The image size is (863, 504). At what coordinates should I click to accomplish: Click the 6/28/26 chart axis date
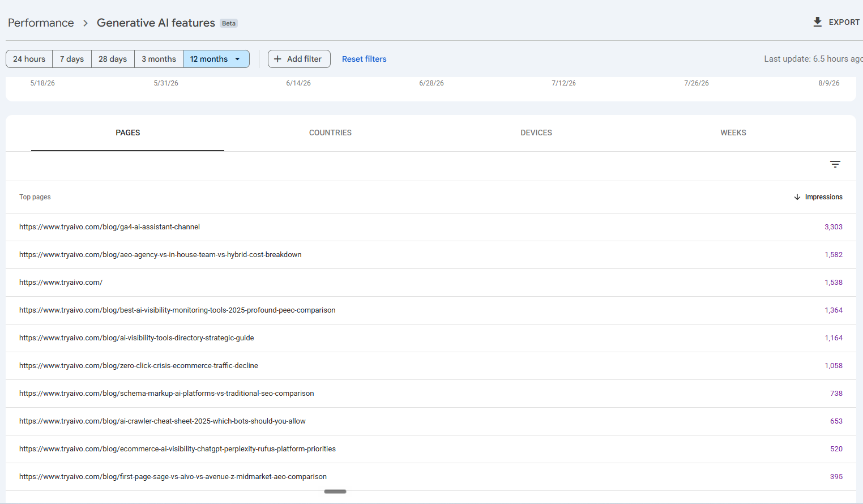(431, 83)
